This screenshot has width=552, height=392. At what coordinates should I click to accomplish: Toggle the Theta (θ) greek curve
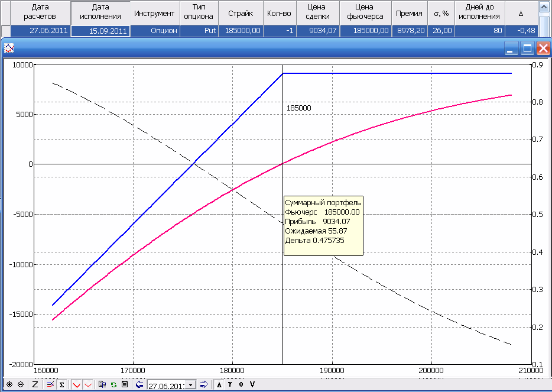[241, 385]
